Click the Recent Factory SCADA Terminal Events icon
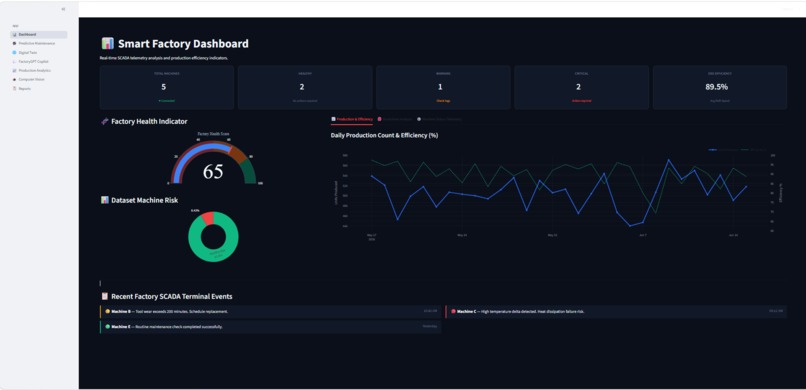Image resolution: width=806 pixels, height=390 pixels. coord(105,296)
